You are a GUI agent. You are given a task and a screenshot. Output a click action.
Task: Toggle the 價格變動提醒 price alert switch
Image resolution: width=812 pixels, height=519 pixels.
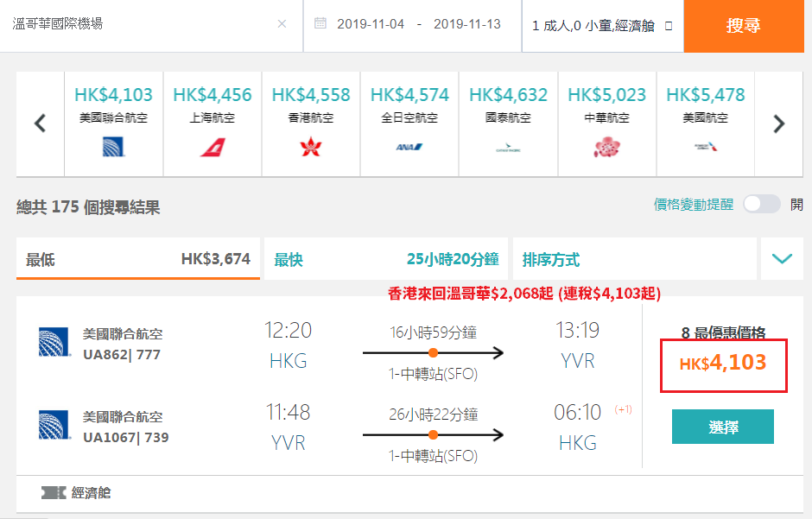click(761, 204)
